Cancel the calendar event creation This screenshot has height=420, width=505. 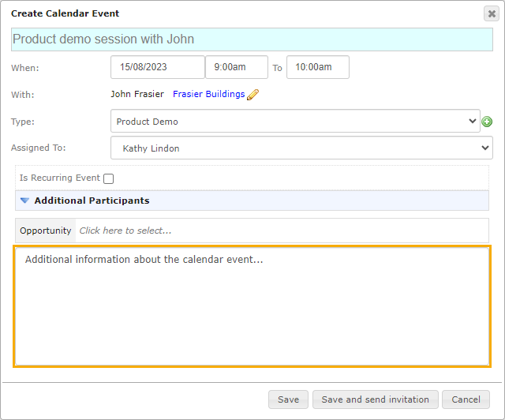coord(466,399)
